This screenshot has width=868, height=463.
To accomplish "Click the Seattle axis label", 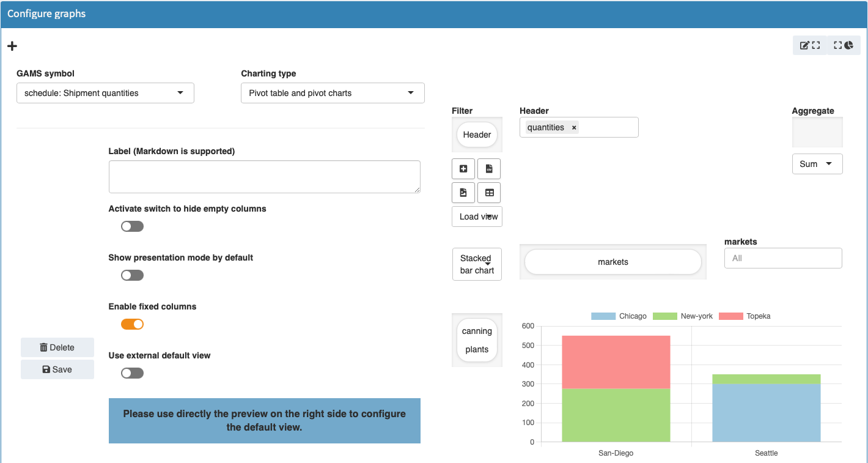I will point(767,453).
